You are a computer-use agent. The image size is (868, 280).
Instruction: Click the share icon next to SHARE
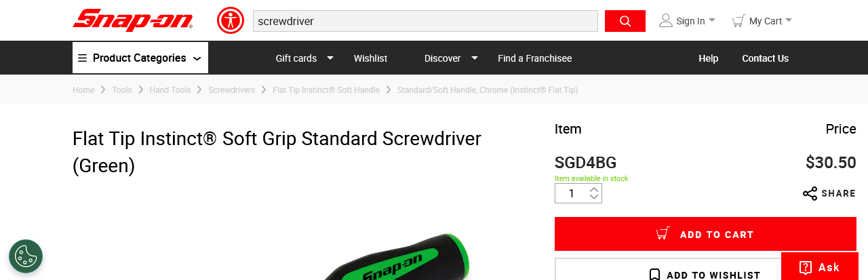pyautogui.click(x=810, y=194)
